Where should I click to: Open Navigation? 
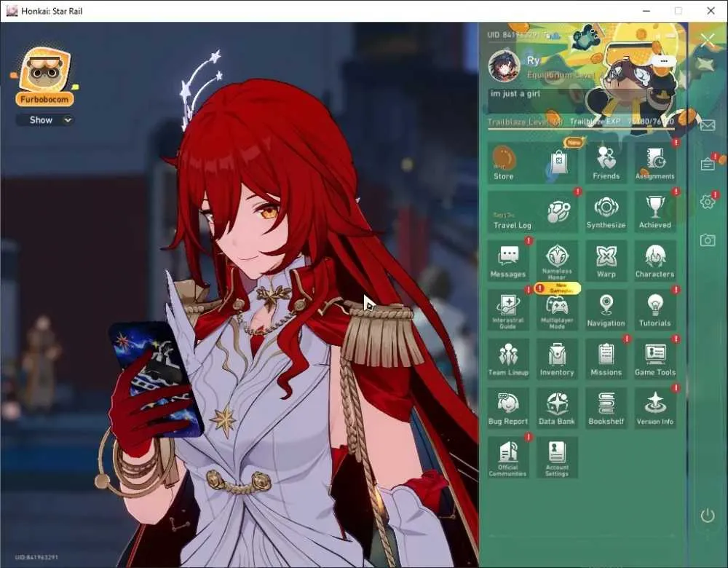tap(606, 310)
